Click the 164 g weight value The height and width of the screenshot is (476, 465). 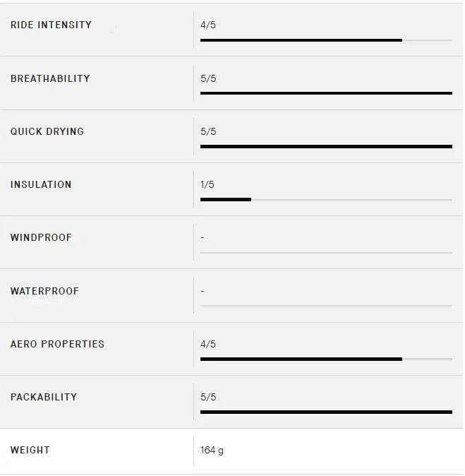(x=212, y=451)
